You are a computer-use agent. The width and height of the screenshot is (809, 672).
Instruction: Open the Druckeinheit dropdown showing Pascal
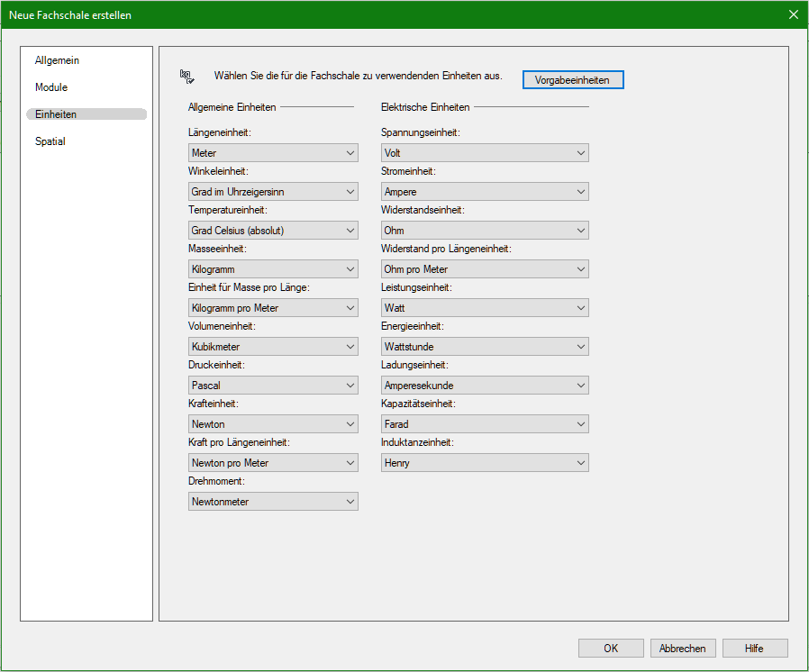click(273, 385)
